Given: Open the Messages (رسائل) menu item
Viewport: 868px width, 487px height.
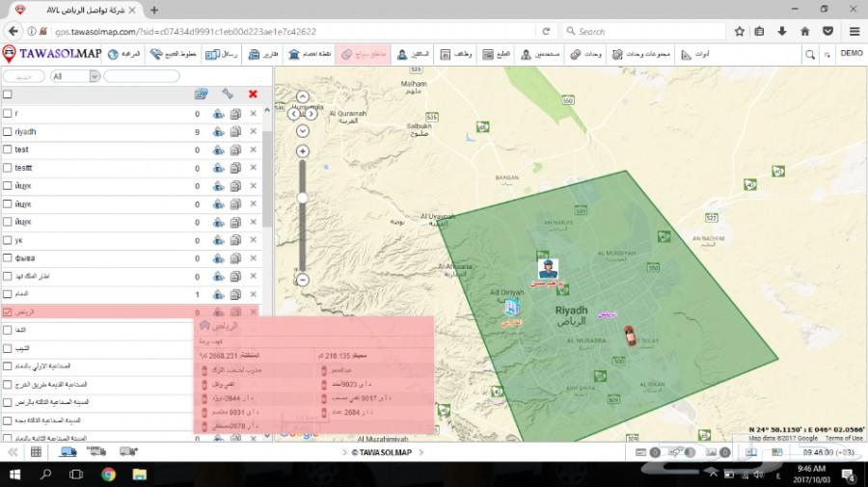Looking at the screenshot, I should [221, 54].
